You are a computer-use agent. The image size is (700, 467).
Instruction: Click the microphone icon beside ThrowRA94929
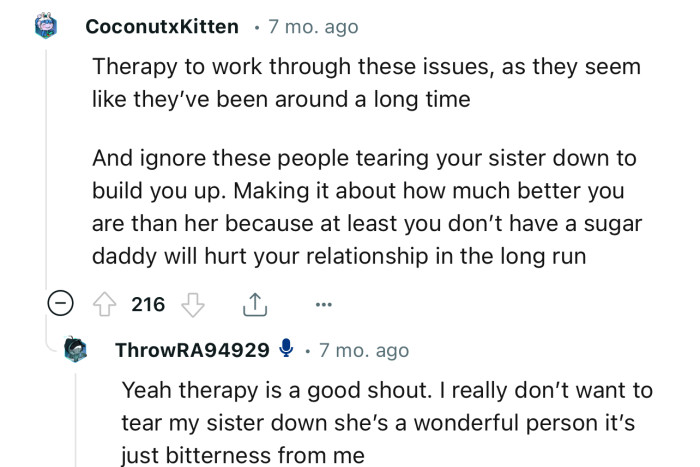[x=286, y=349]
